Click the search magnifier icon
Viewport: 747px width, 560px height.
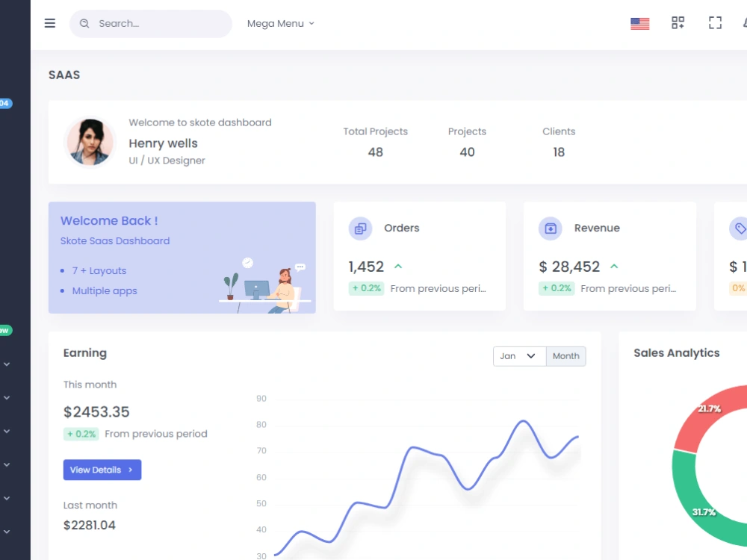[84, 23]
